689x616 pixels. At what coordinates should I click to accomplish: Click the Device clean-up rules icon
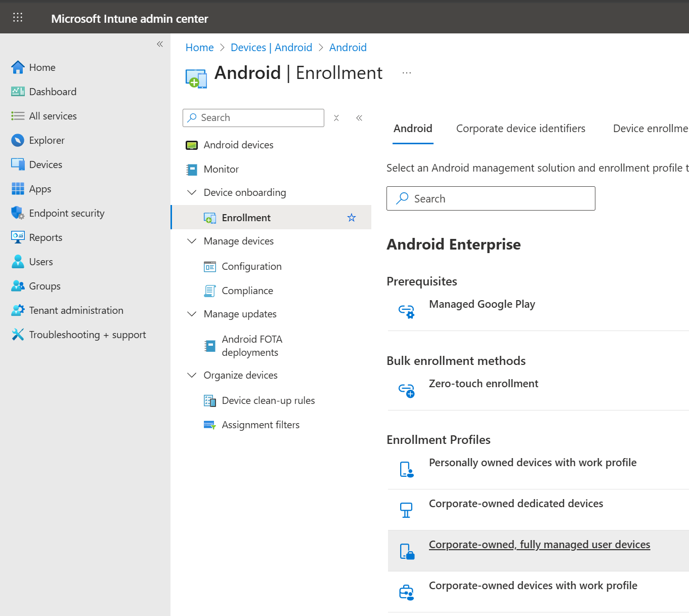coord(210,401)
